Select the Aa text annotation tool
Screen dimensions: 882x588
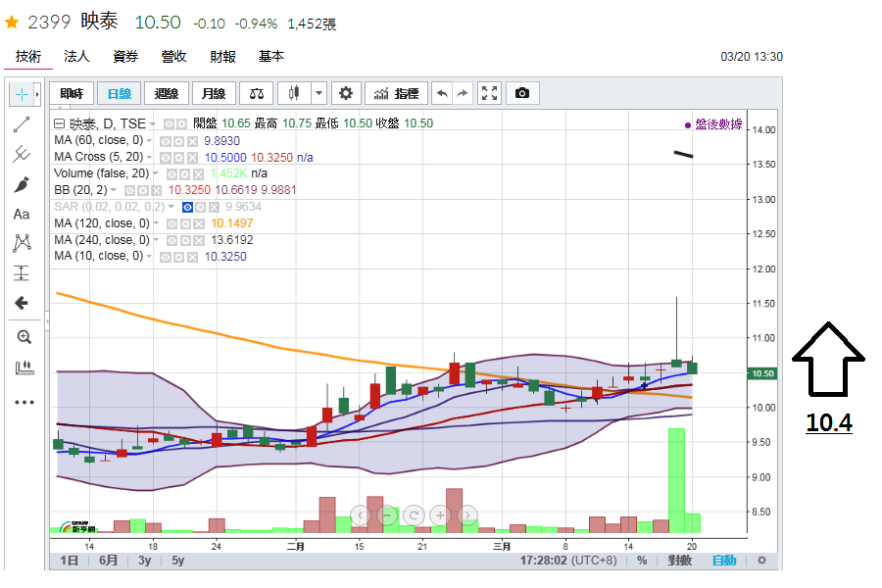point(22,215)
